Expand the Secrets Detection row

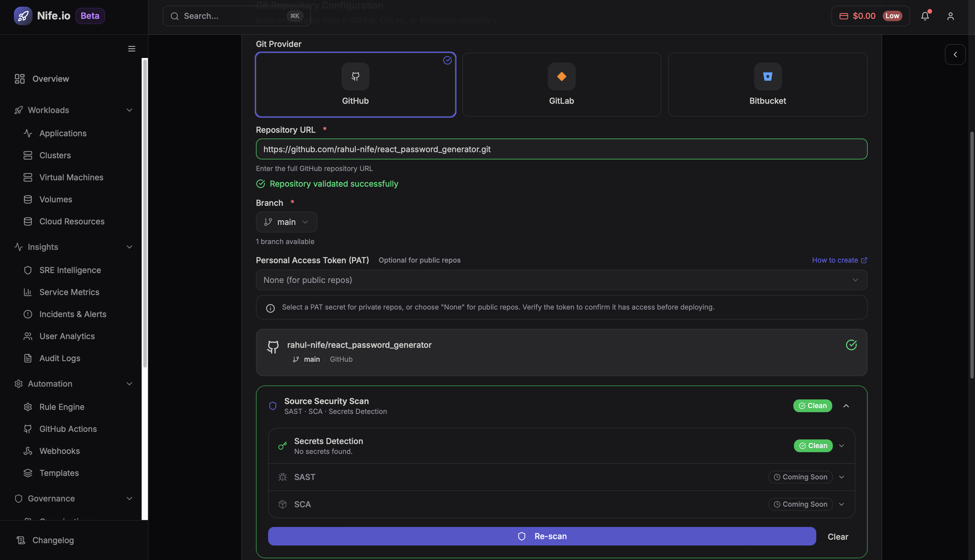(842, 446)
